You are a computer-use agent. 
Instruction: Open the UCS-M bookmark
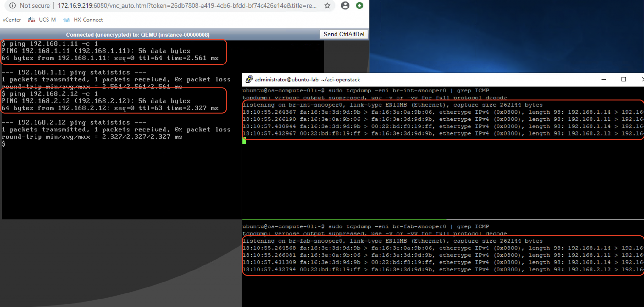[x=48, y=20]
